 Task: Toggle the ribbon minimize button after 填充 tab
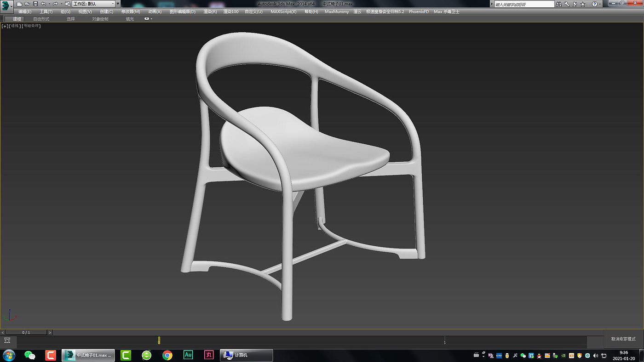tap(147, 19)
